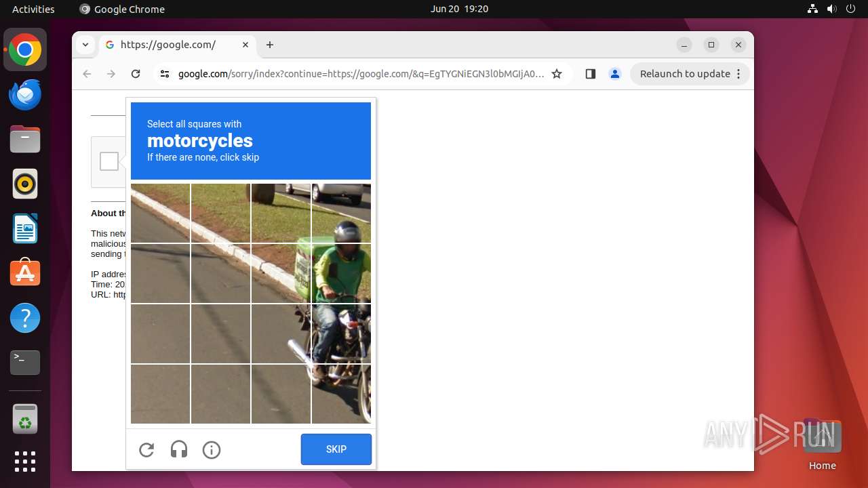The width and height of the screenshot is (868, 488).
Task: Open Chrome profile menu
Action: 615,74
